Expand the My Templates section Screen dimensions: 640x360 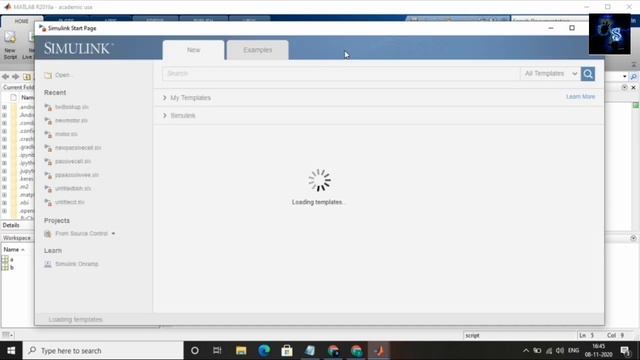click(x=164, y=98)
